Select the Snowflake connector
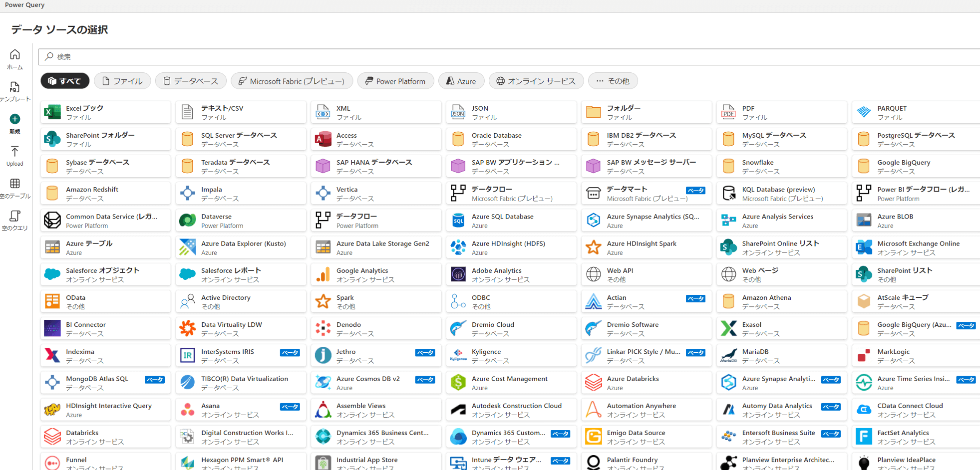980x470 pixels. (782, 166)
